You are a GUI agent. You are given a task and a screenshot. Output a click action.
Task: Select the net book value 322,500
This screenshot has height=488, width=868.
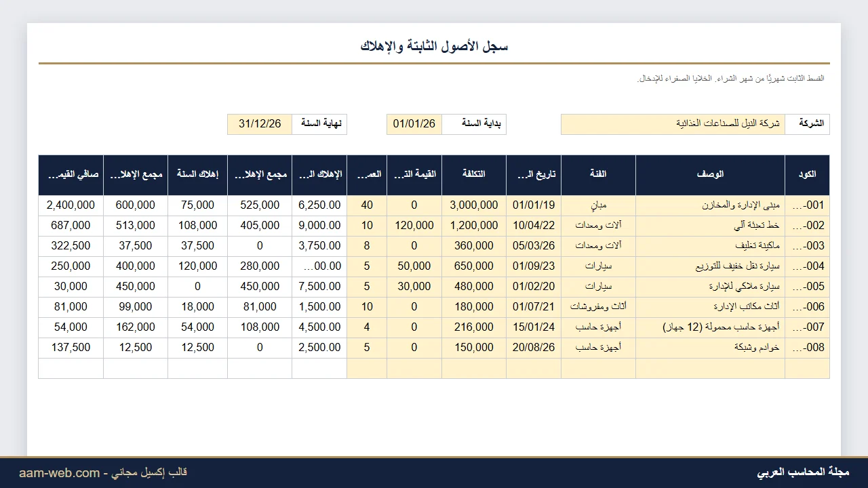click(x=71, y=246)
